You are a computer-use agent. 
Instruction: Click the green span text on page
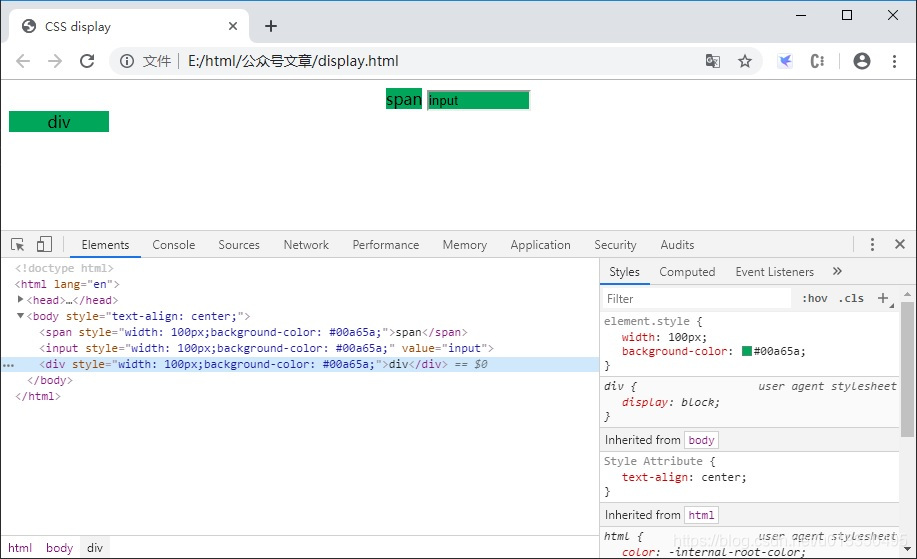coord(404,99)
